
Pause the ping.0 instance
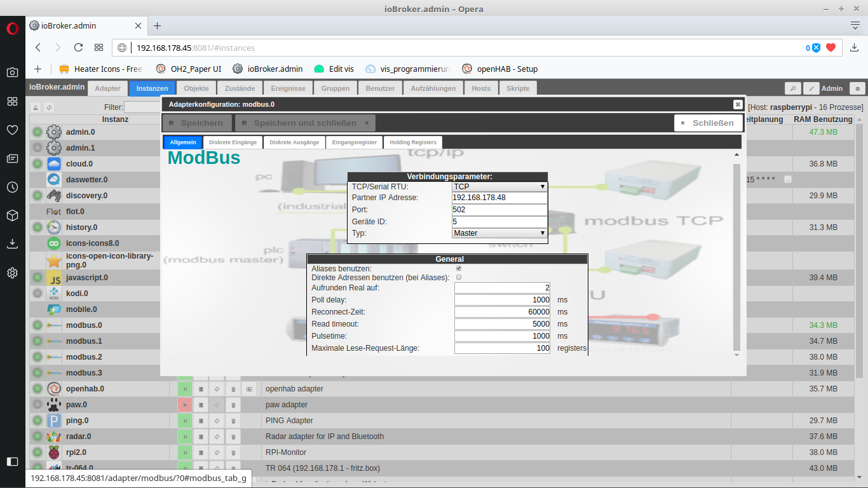185,420
